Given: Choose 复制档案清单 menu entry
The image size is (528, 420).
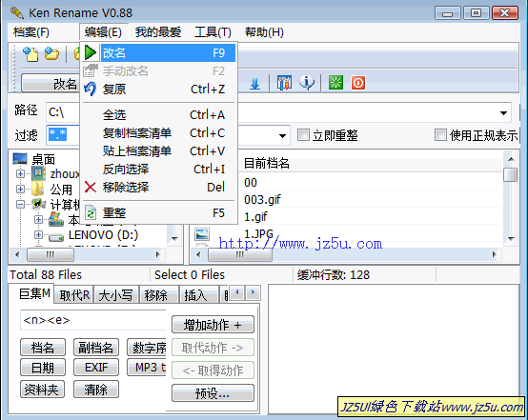Looking at the screenshot, I should 158,133.
